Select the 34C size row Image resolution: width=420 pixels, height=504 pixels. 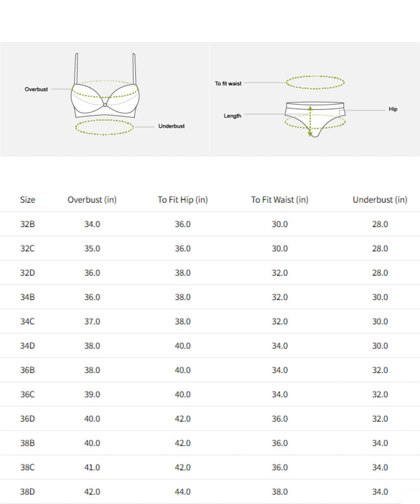coord(27,322)
